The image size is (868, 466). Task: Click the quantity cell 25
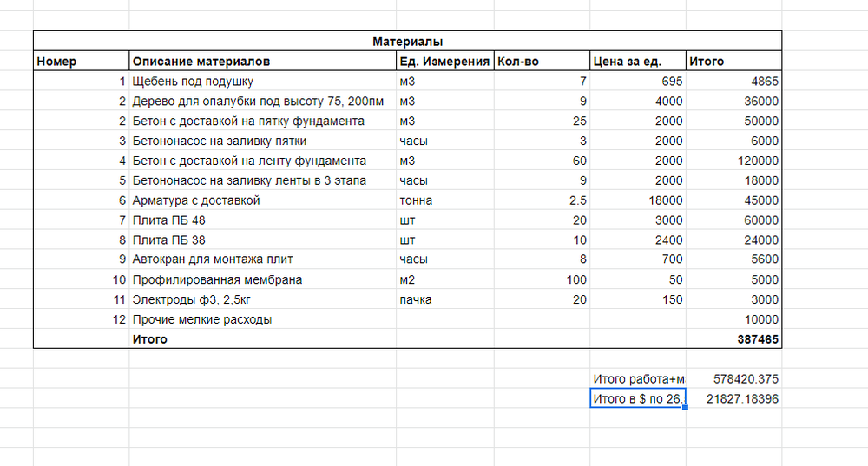tap(542, 121)
